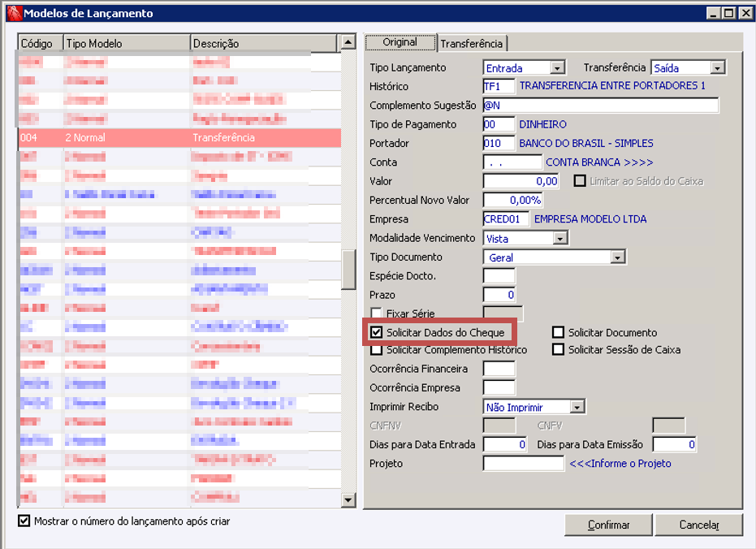Click the EMPRESA MODELO LTDA text
Screen dimensions: 756x549
[590, 219]
